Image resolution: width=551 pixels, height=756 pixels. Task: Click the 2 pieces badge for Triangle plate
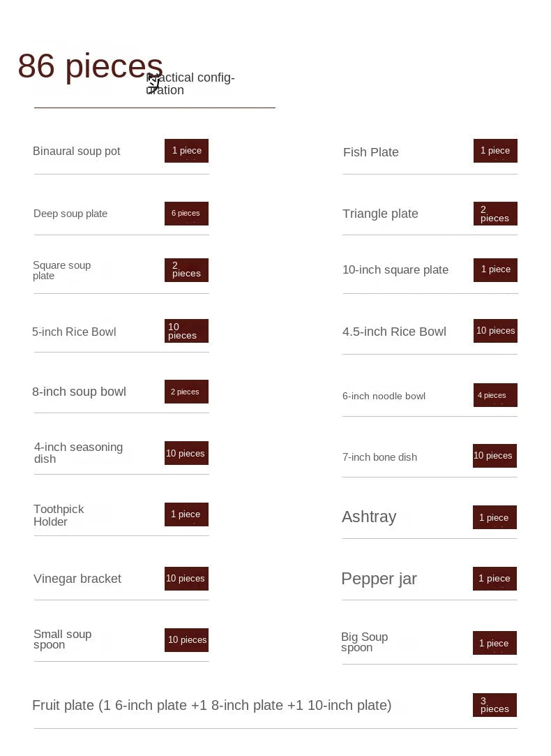click(x=495, y=214)
